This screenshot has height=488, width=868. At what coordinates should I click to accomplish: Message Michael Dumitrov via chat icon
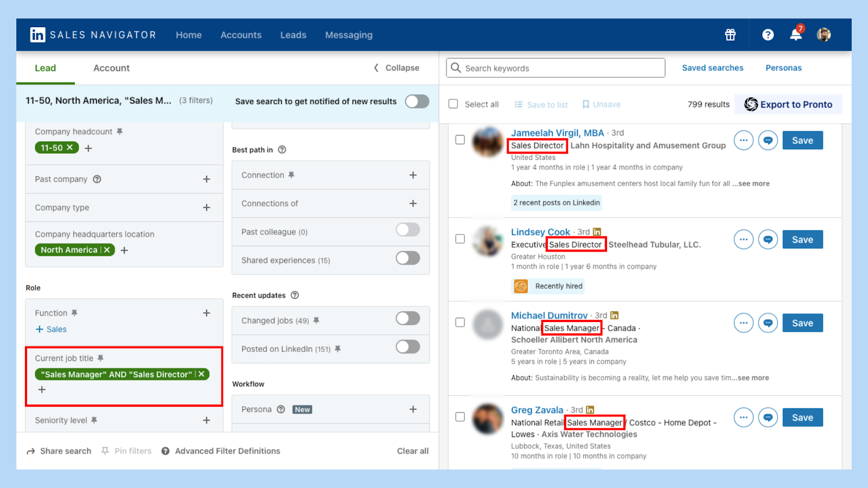[x=768, y=323]
